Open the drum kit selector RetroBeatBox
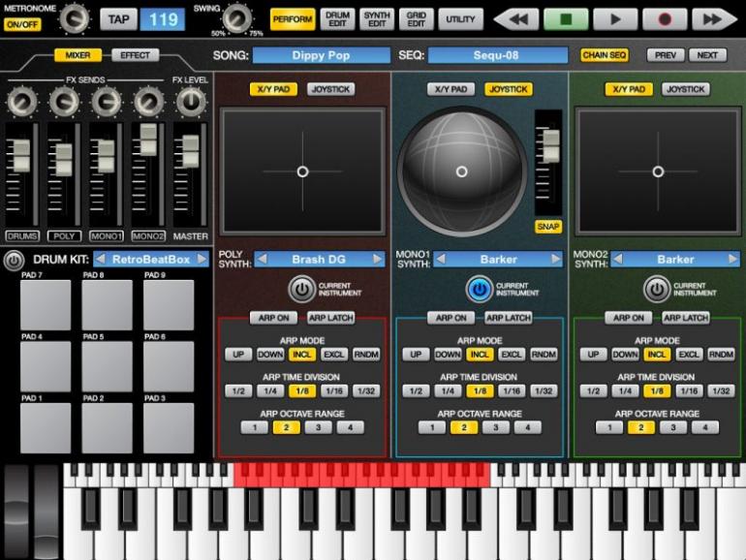746x560 pixels. 151,260
